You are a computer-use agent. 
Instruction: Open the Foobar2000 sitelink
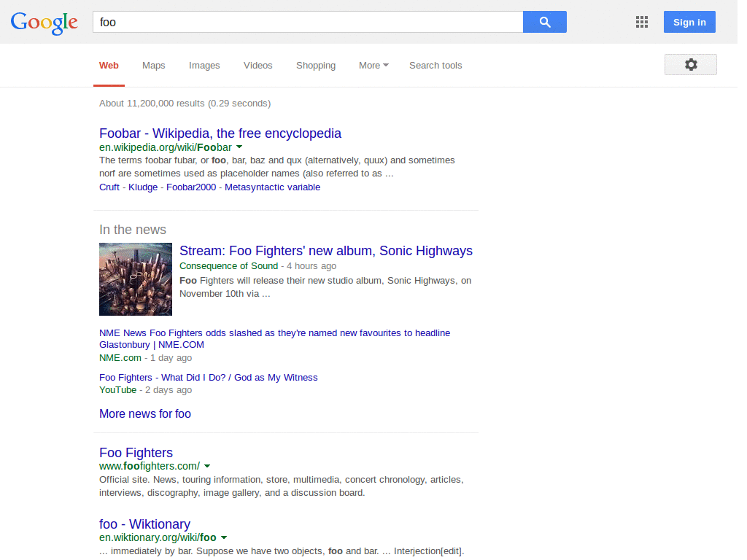[191, 187]
